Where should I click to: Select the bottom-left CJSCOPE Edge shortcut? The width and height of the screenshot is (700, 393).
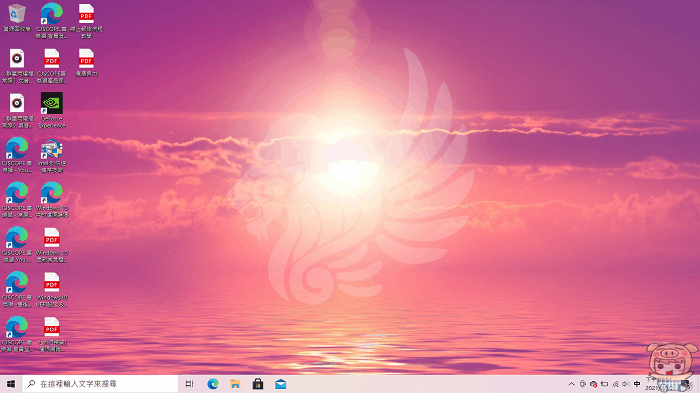[x=17, y=334]
